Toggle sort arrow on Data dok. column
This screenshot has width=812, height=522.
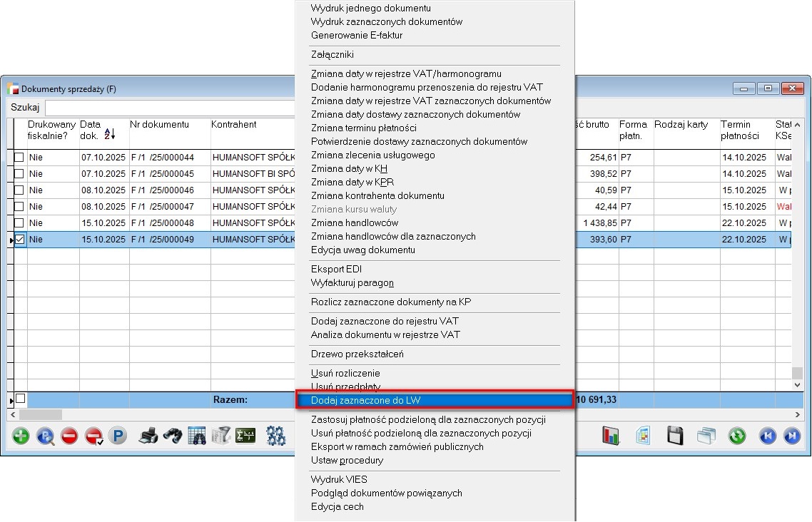[110, 133]
